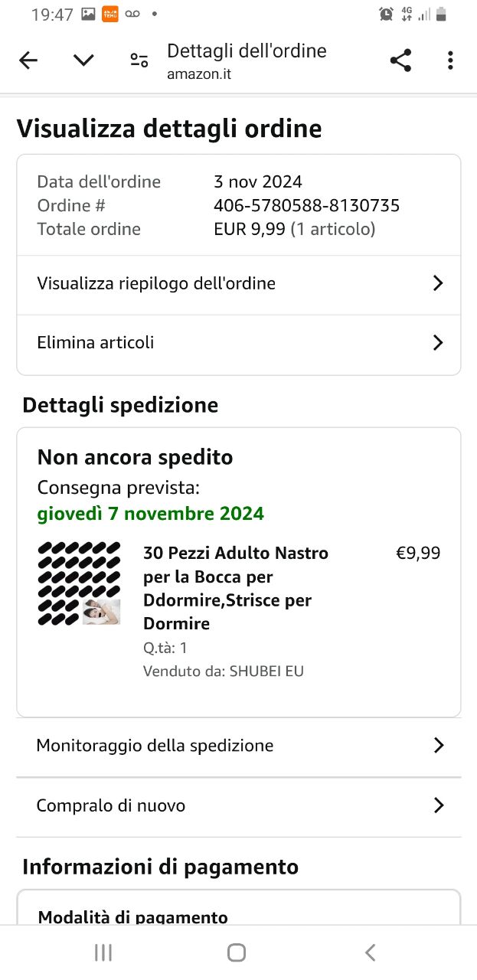This screenshot has height=980, width=477.
Task: Tap the Monitoraggio della spedizione link
Action: [155, 745]
